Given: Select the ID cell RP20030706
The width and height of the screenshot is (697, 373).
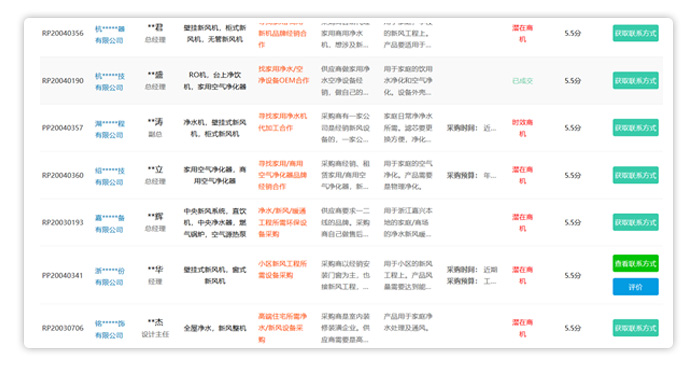Looking at the screenshot, I should click(x=63, y=328).
